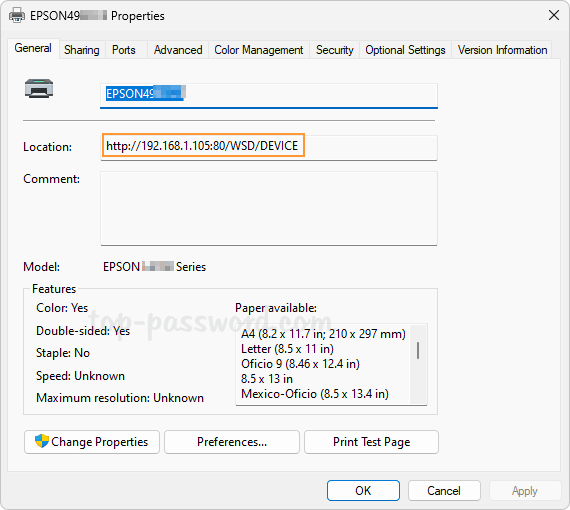Open the Ports tab
570x510 pixels.
124,50
